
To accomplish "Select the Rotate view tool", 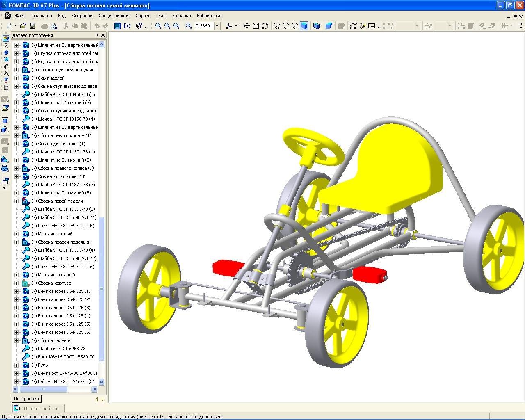I will coord(265,26).
